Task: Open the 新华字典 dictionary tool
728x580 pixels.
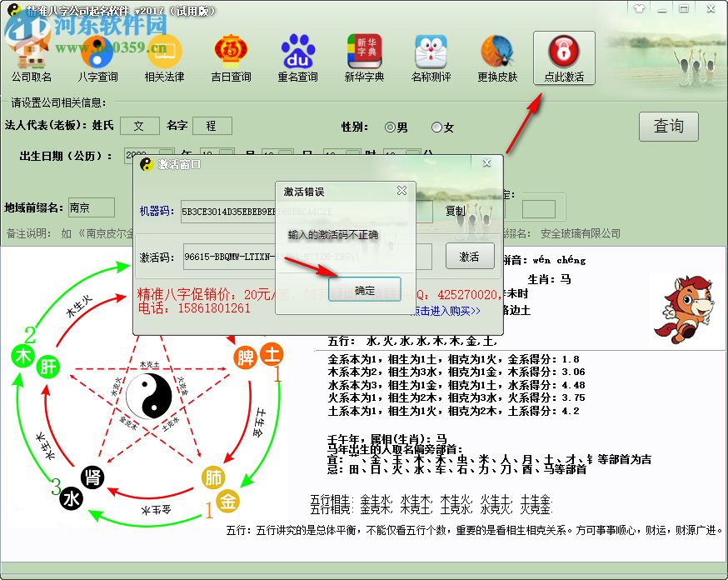Action: [364, 54]
